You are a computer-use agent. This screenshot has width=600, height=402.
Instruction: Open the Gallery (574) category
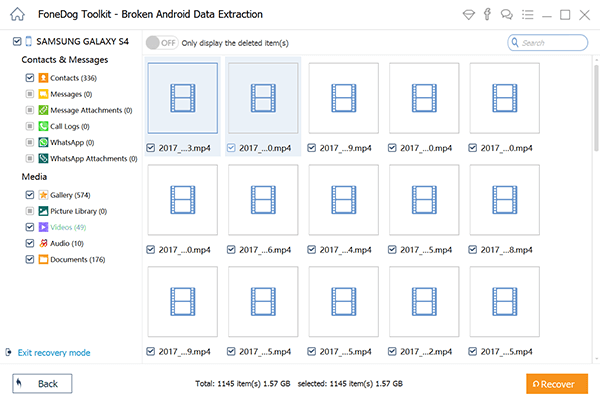(x=70, y=195)
